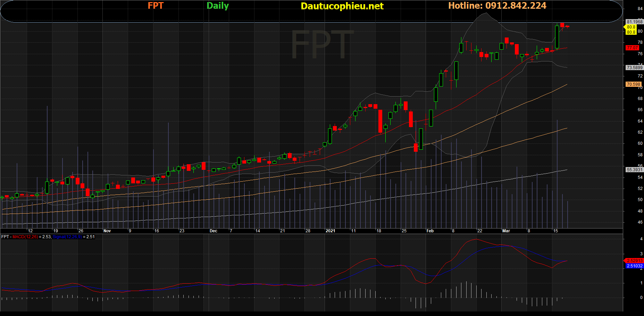The image size is (644, 316).
Task: Select the 60 price axis label
Action: [640, 143]
